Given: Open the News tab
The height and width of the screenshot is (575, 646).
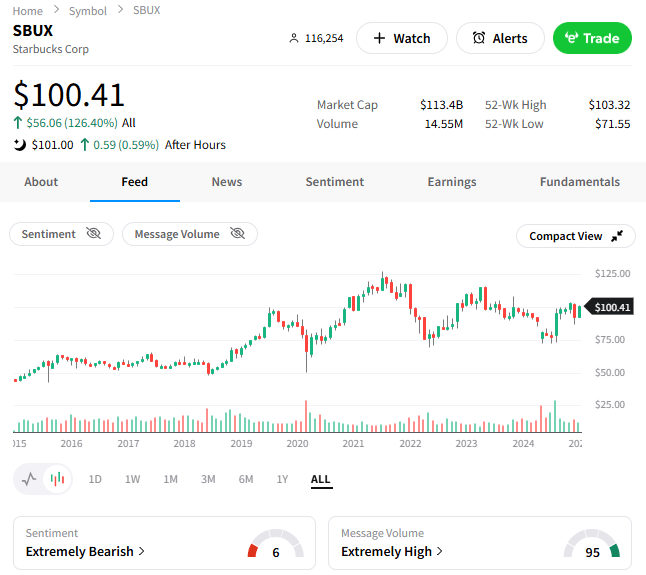Looking at the screenshot, I should click(227, 182).
